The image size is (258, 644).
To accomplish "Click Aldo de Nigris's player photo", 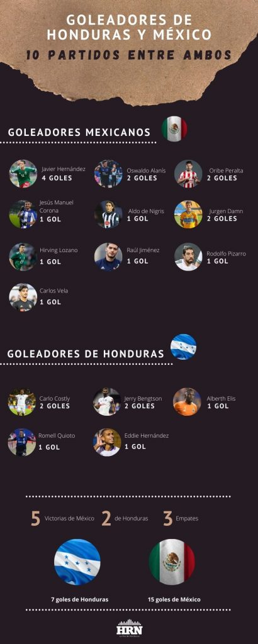I will click(108, 214).
